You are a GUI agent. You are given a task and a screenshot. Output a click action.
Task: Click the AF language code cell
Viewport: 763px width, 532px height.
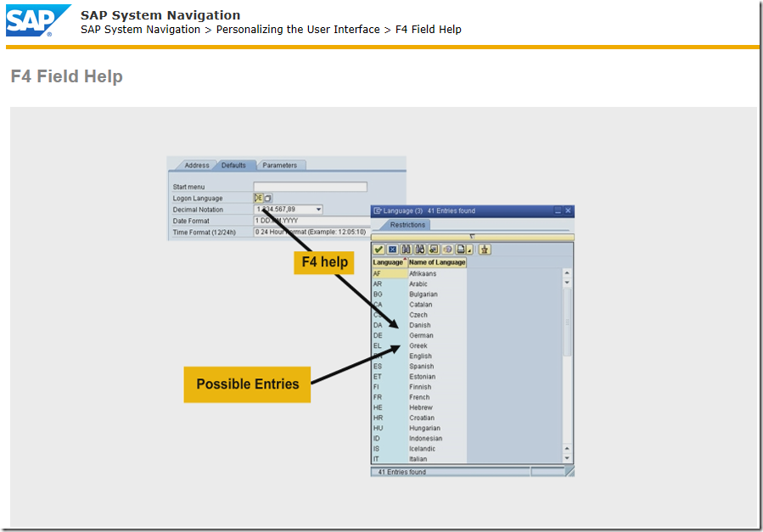point(390,274)
